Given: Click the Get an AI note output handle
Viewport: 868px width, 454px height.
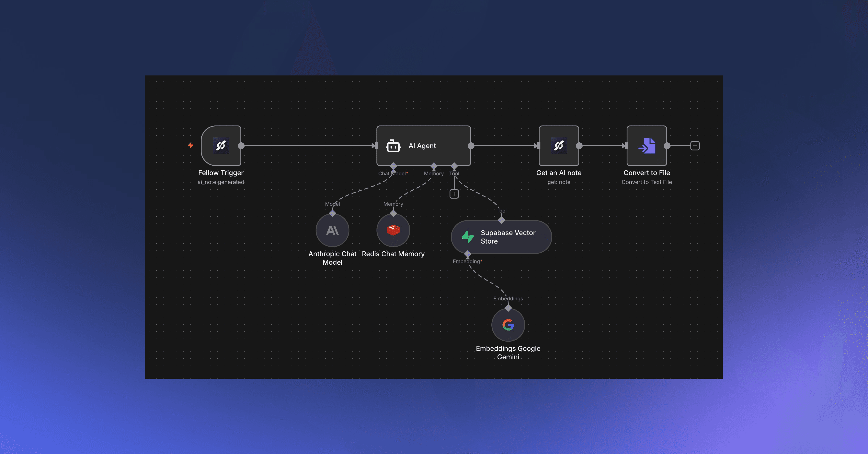Looking at the screenshot, I should click(x=579, y=146).
